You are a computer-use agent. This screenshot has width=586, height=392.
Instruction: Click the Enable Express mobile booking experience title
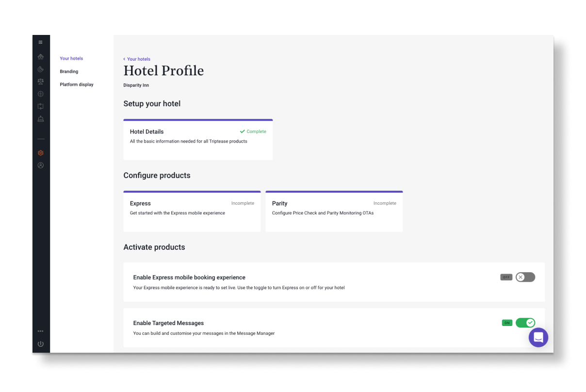pos(189,278)
